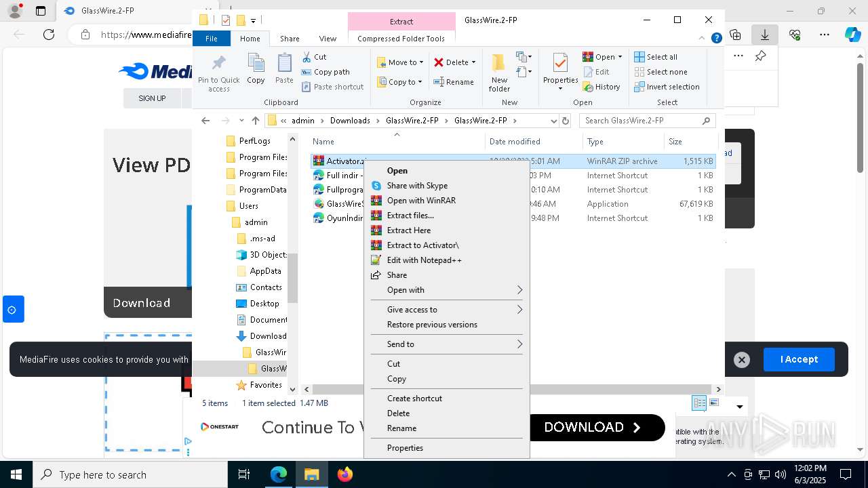Switch to the View ribbon tab
The width and height of the screenshot is (868, 488).
tap(328, 39)
